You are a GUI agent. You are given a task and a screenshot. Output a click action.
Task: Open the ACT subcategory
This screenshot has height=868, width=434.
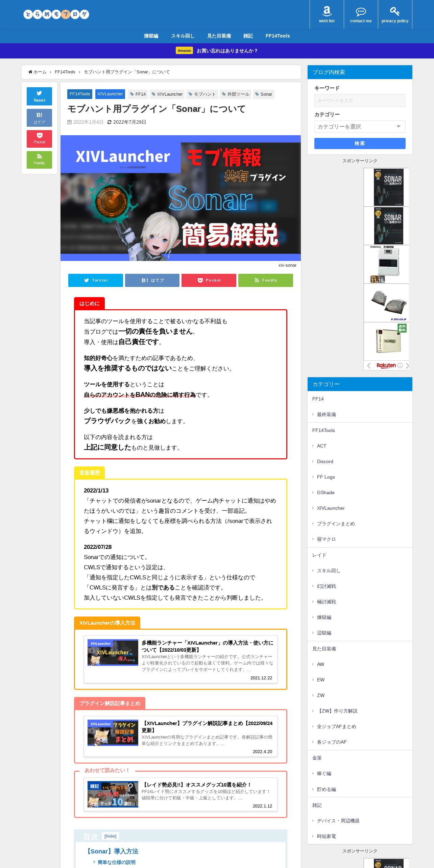tap(321, 446)
